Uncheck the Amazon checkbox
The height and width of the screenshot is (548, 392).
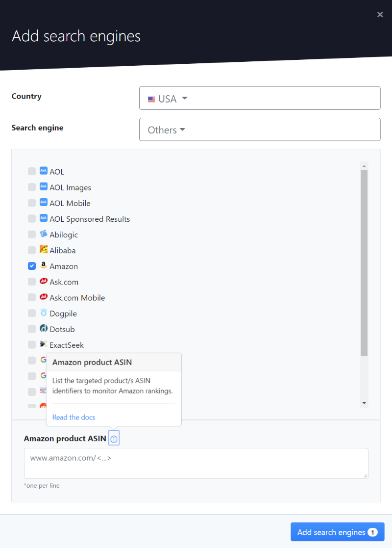(x=32, y=266)
